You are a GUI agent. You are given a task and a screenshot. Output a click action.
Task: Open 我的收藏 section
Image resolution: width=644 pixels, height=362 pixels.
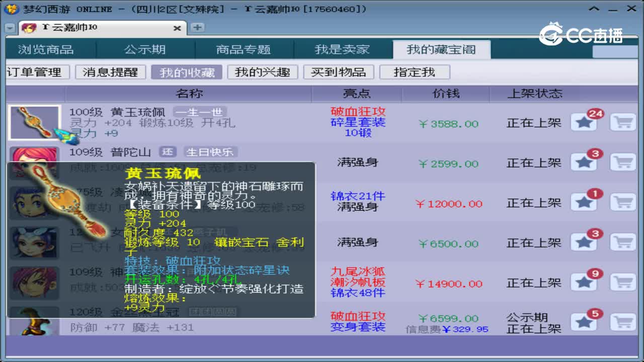[x=187, y=72]
